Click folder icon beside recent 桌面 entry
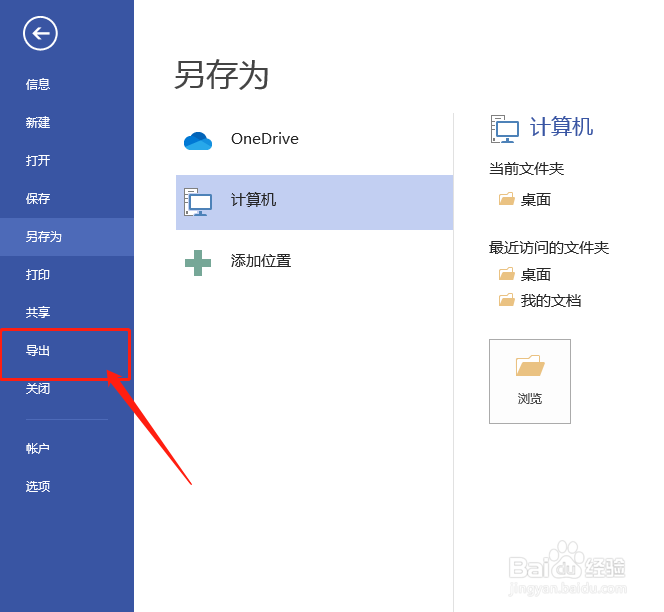This screenshot has width=664, height=612. tap(506, 274)
